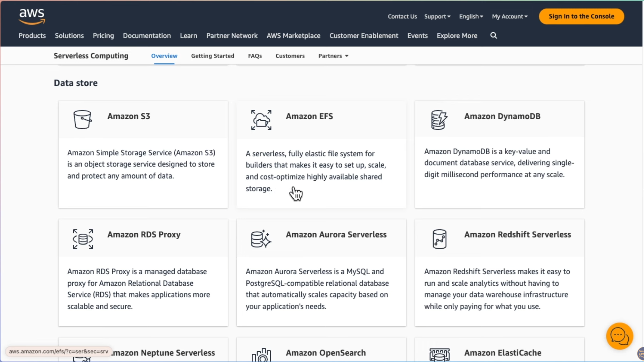Open the Customer Enablement menu
The width and height of the screenshot is (644, 362).
point(364,35)
